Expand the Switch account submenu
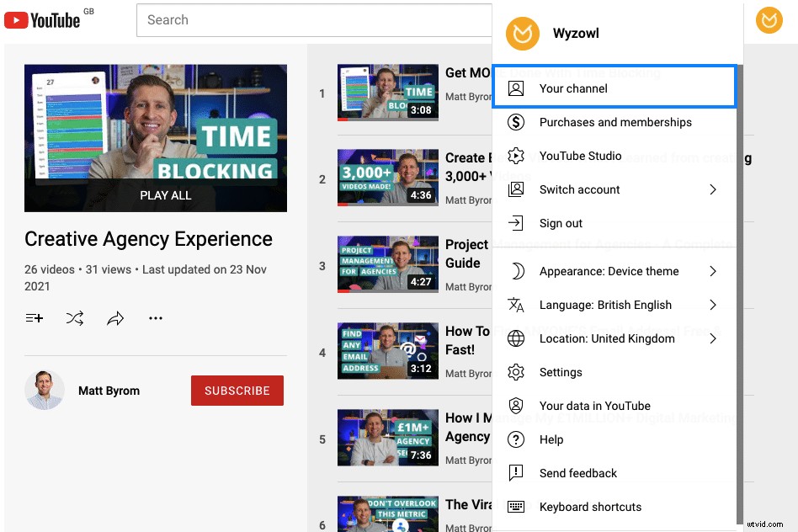 579,189
